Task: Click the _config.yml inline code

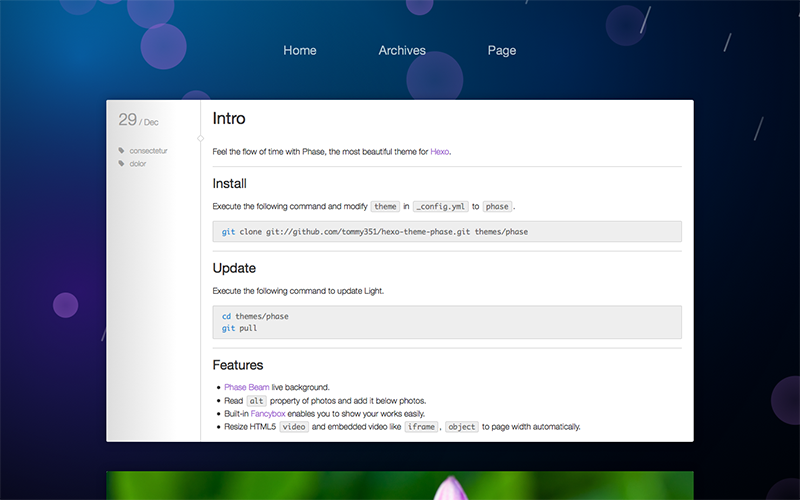Action: click(x=441, y=206)
